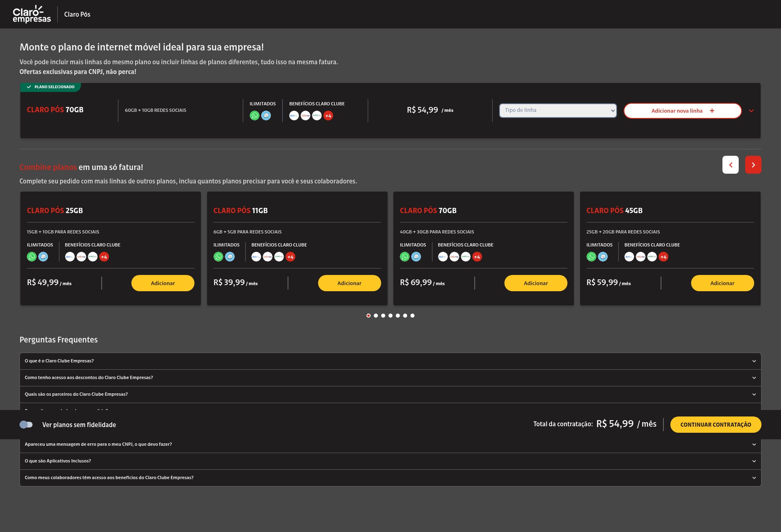Click first benefit icon on Claro Pós 45GB card
The image size is (781, 532).
(629, 257)
